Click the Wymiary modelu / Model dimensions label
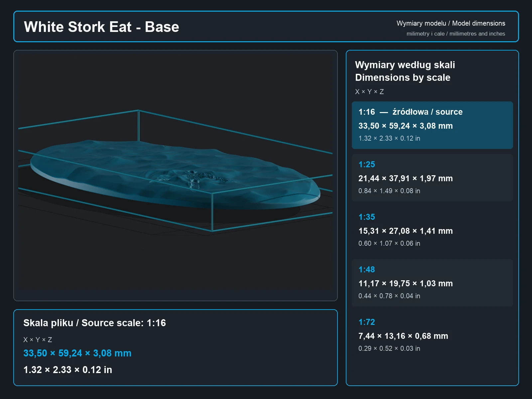532x399 pixels. pyautogui.click(x=451, y=23)
